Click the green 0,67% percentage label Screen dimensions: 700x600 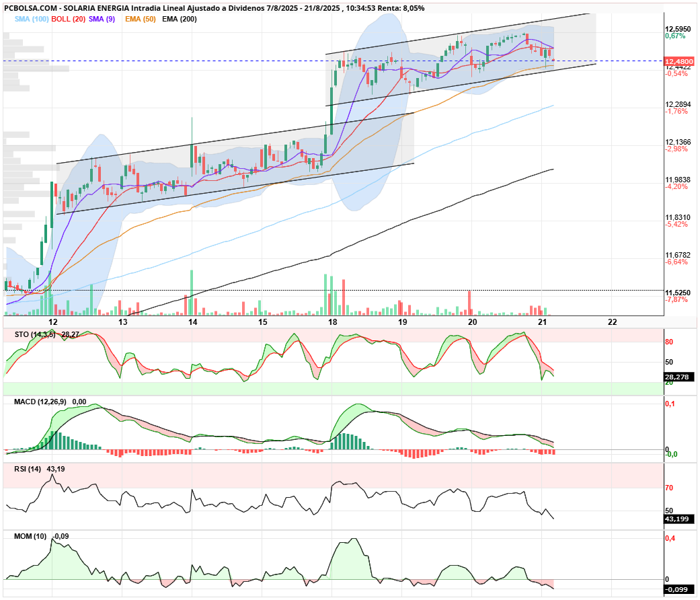675,36
